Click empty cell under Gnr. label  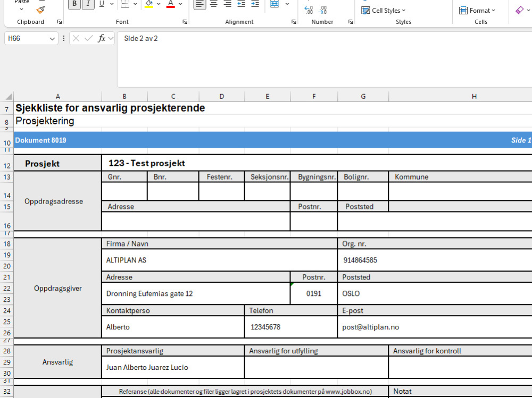(124, 191)
